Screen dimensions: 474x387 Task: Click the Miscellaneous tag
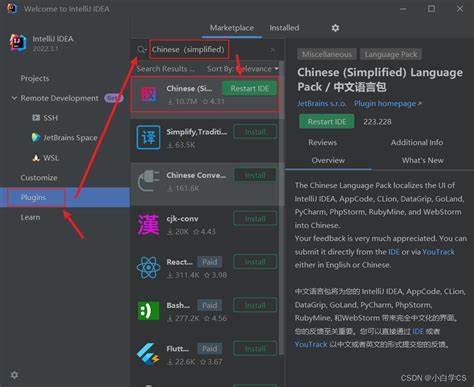click(x=327, y=54)
